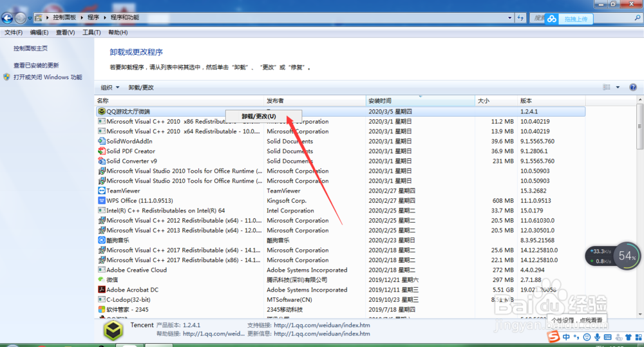Select the QQ游戏大厅微端 program icon
Image resolution: width=644 pixels, height=347 pixels.
pos(102,111)
